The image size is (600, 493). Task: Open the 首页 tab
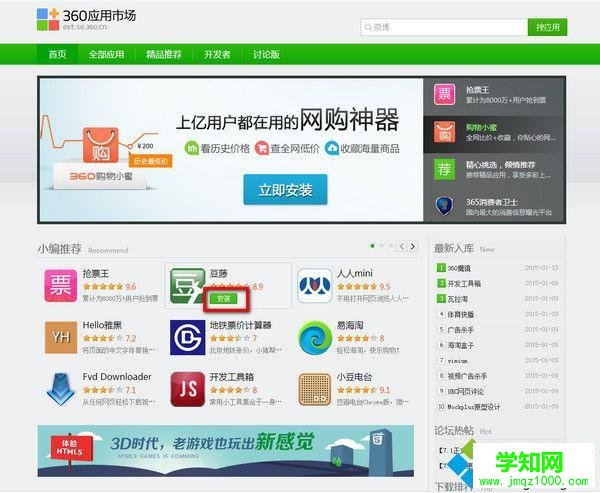[57, 54]
